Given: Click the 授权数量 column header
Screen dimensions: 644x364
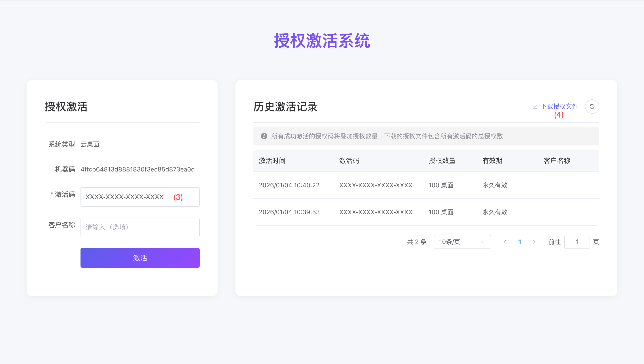Looking at the screenshot, I should click(442, 161).
